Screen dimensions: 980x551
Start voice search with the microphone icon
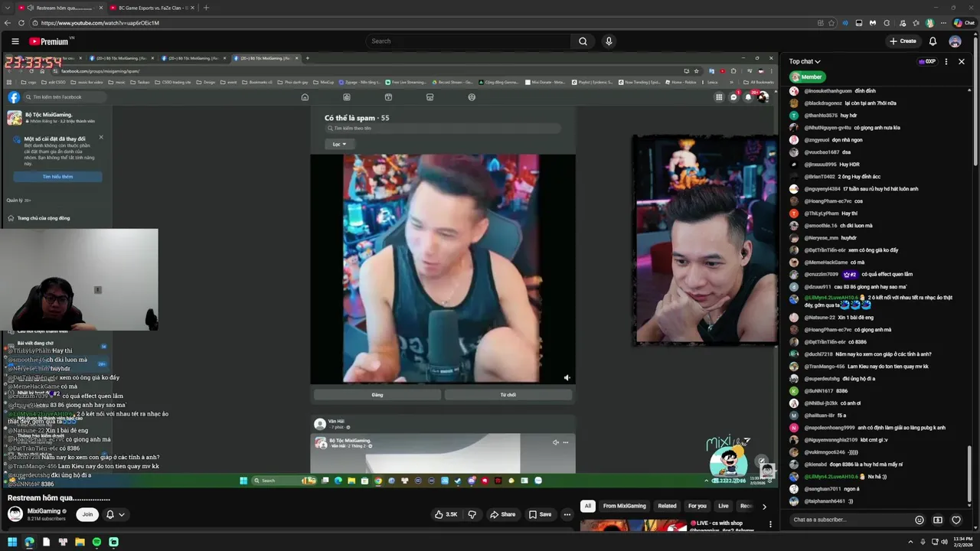(609, 41)
